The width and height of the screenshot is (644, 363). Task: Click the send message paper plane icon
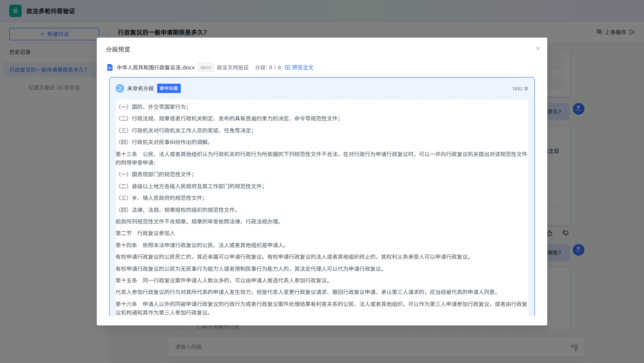click(x=574, y=347)
